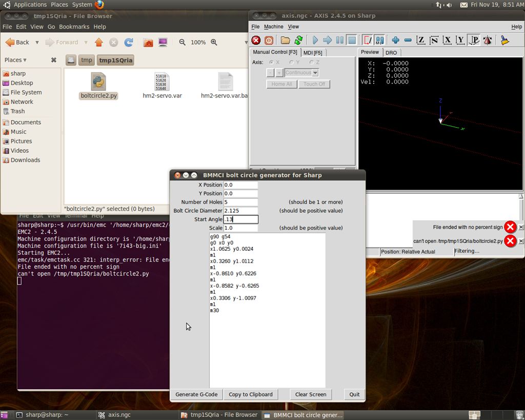Zoom in the AXIS preview
This screenshot has width=525, height=420.
(x=395, y=40)
